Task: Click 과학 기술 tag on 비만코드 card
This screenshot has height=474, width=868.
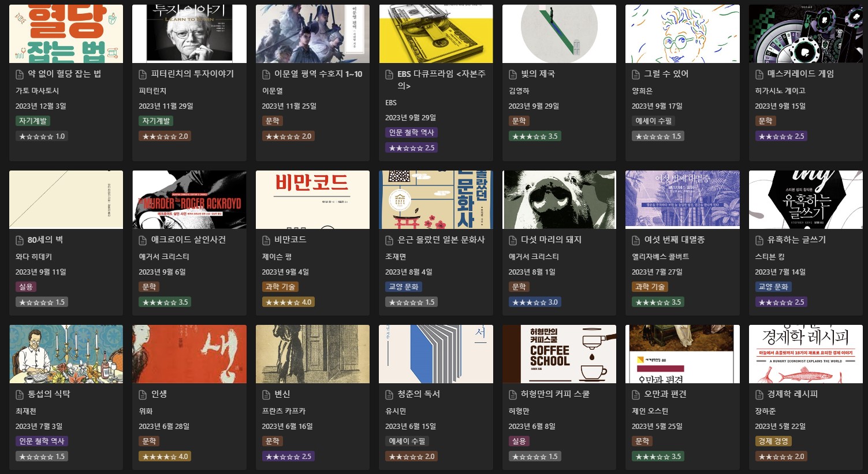Action: [280, 287]
